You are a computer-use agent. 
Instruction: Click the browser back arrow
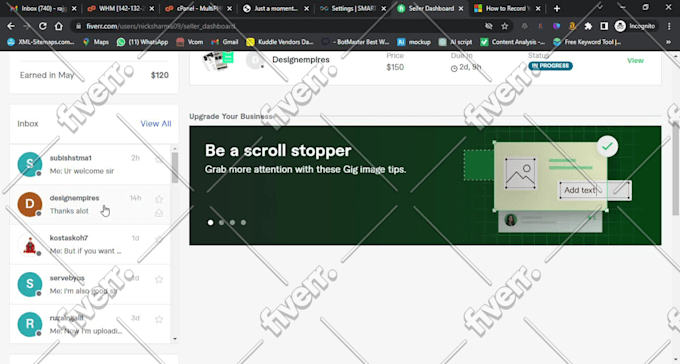pos(11,26)
